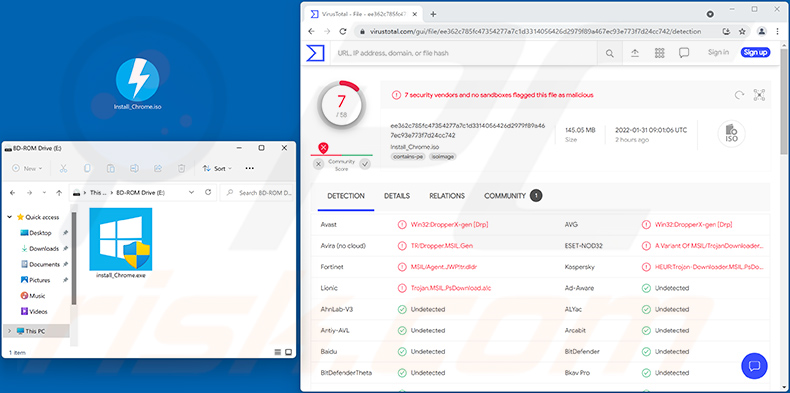Screen dimensions: 790x393
Task: Click the Search BD-ROM Drive field
Action: 257,192
